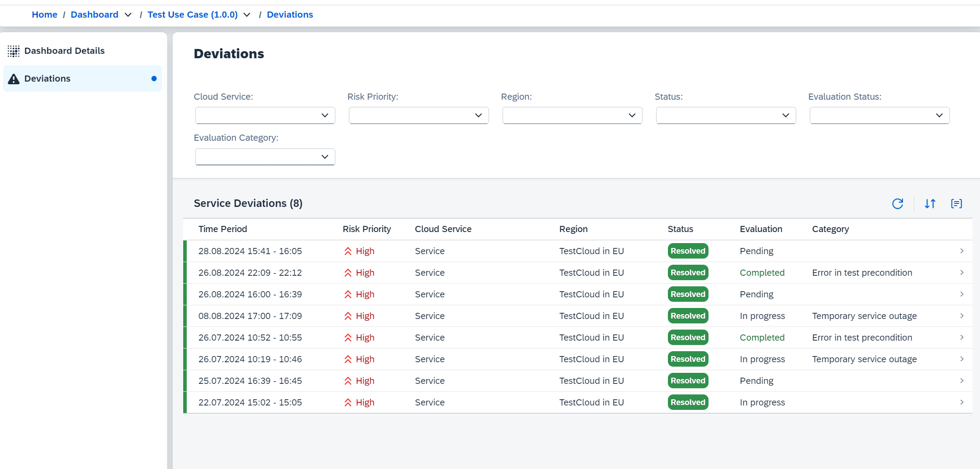Open the table personalization settings icon
This screenshot has height=469, width=980.
[x=957, y=203]
